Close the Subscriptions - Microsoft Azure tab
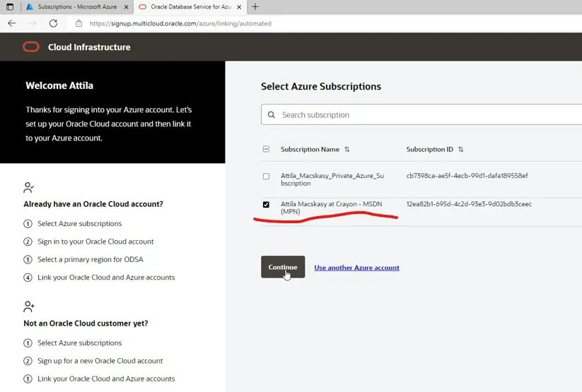This screenshot has height=392, width=582. tap(126, 6)
